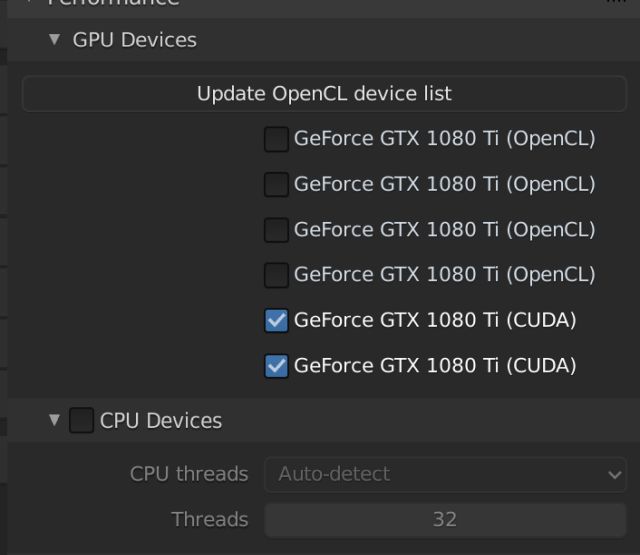This screenshot has width=640, height=555.
Task: Click Update OpenCL device list button
Action: [324, 94]
